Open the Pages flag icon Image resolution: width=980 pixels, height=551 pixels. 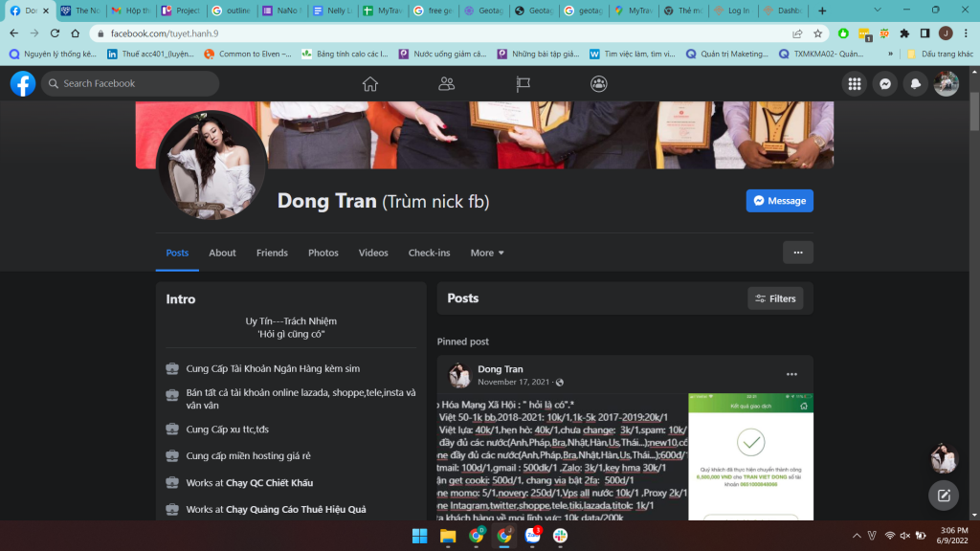[523, 84]
